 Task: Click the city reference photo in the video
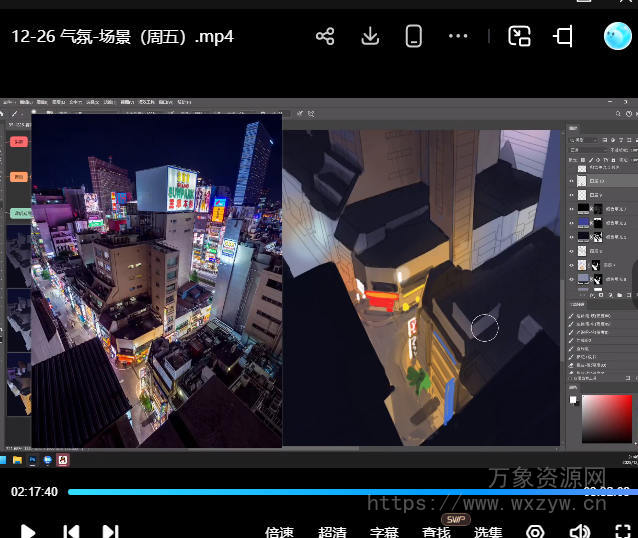[x=157, y=280]
